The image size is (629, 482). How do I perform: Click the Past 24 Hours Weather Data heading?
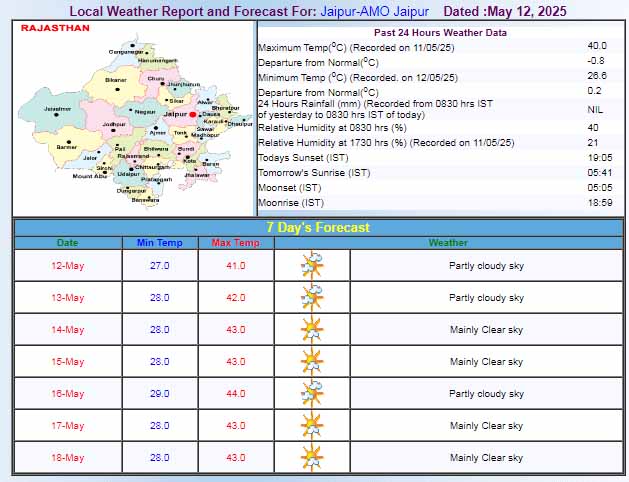click(x=438, y=33)
